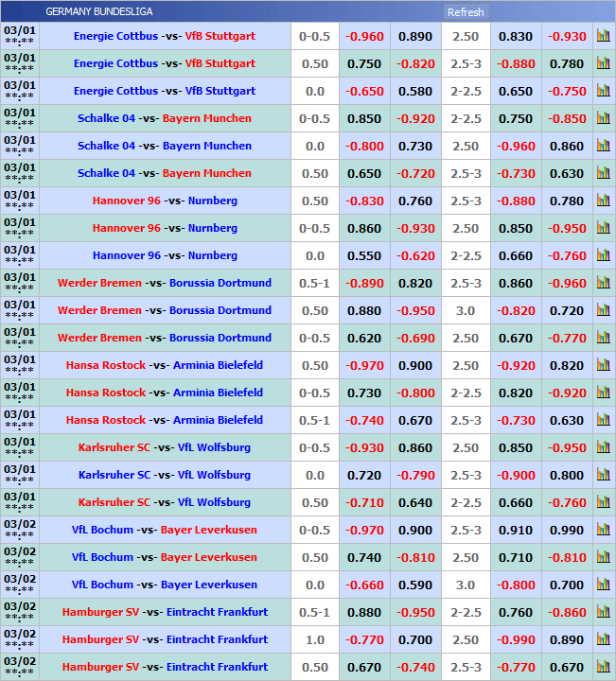View chart icon for Werder Bremen 0-0.5 handicap row
The height and width of the screenshot is (681, 616).
pos(604,338)
